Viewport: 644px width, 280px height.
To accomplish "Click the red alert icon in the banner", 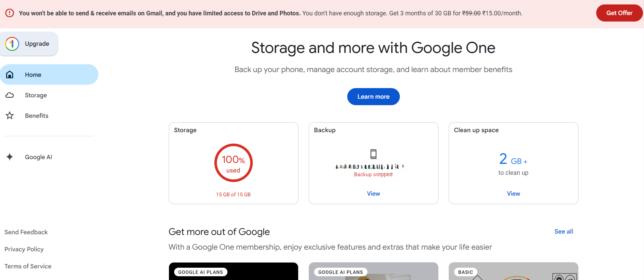I will click(9, 13).
